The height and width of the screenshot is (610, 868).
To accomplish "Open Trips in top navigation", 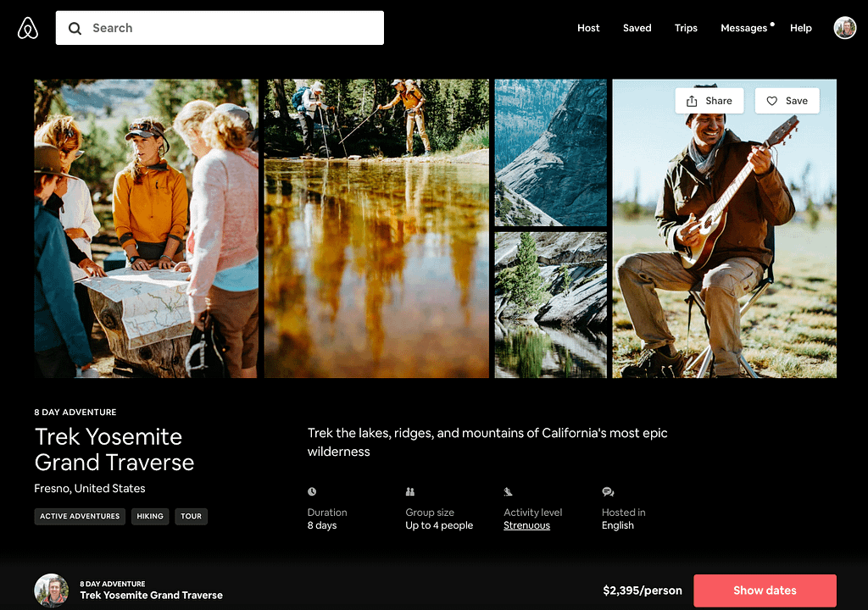I will (686, 28).
